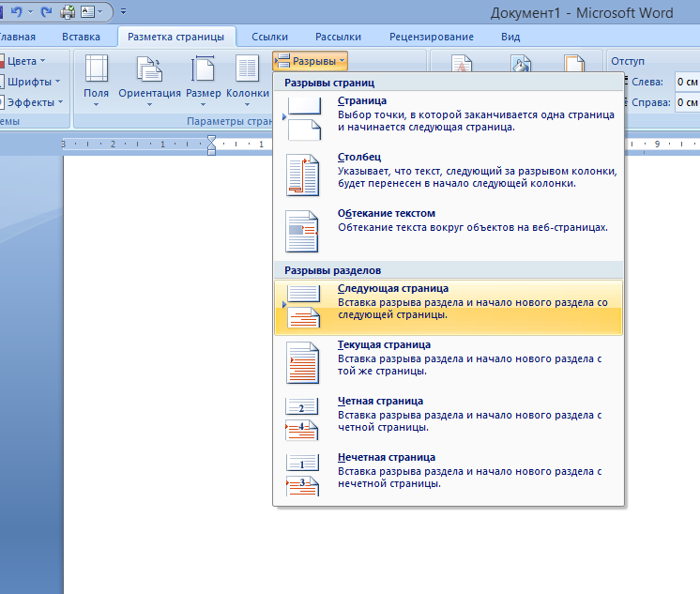The width and height of the screenshot is (700, 594).
Task: Click the Обтекание текстом icon
Action: [x=302, y=231]
